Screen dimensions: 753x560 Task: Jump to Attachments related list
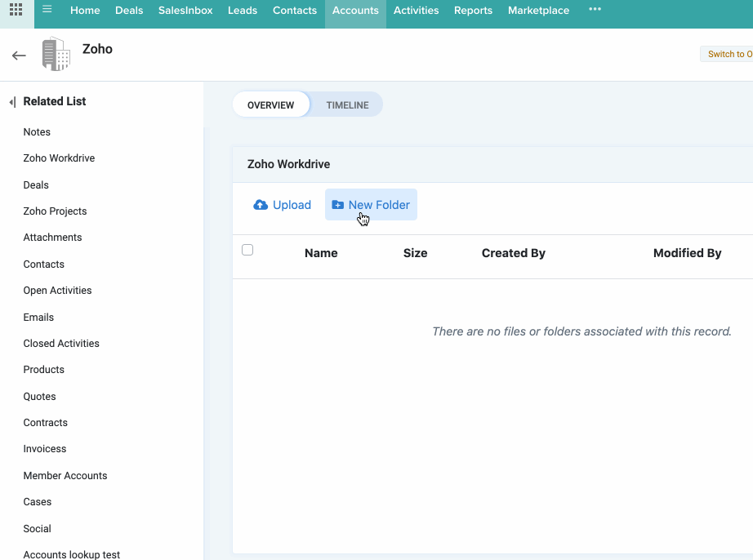pyautogui.click(x=53, y=237)
